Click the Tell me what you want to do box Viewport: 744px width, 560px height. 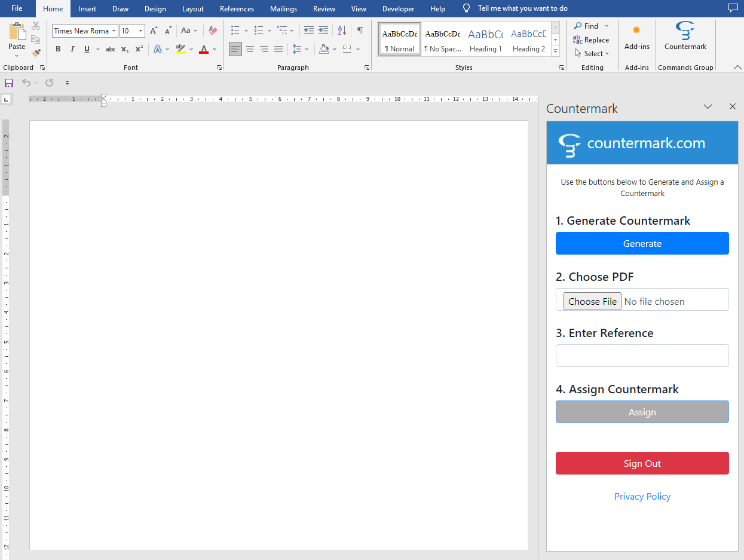[522, 9]
